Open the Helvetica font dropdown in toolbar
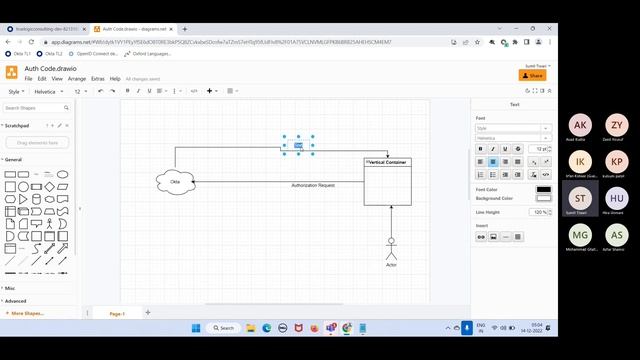The width and height of the screenshot is (640, 360). [49, 91]
